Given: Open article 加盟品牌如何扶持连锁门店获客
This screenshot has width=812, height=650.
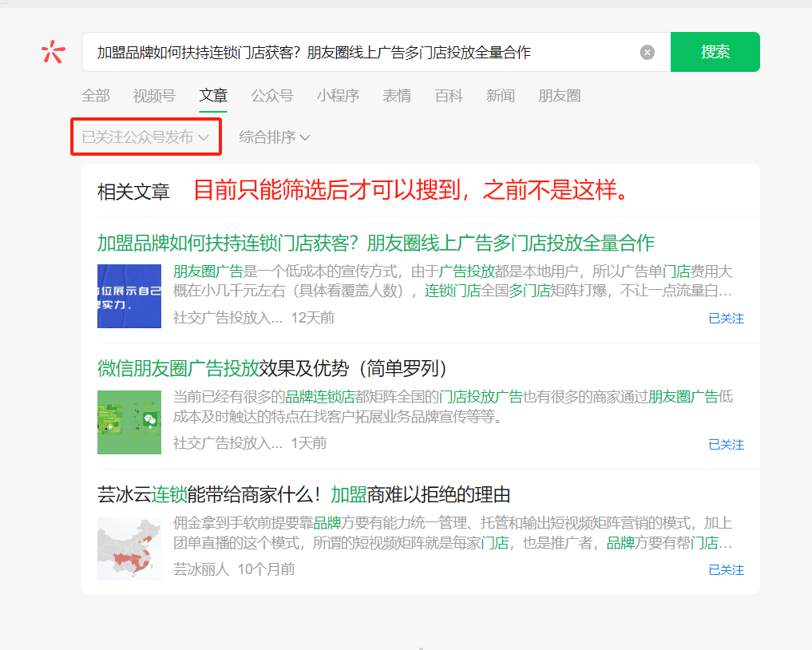Looking at the screenshot, I should (376, 243).
